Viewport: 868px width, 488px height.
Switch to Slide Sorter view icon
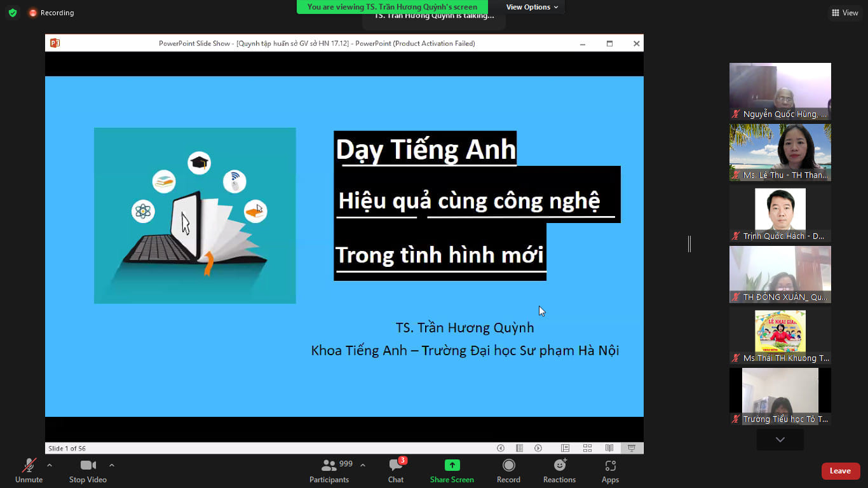click(587, 448)
